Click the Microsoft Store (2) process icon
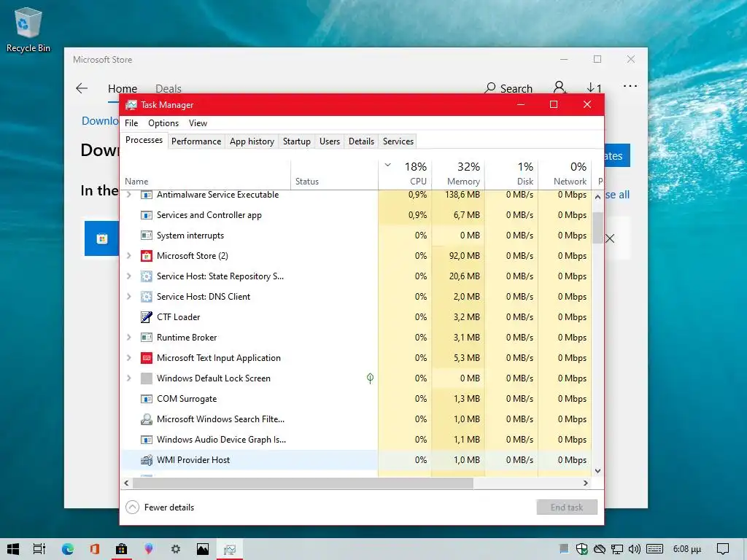The height and width of the screenshot is (560, 747). (x=146, y=256)
